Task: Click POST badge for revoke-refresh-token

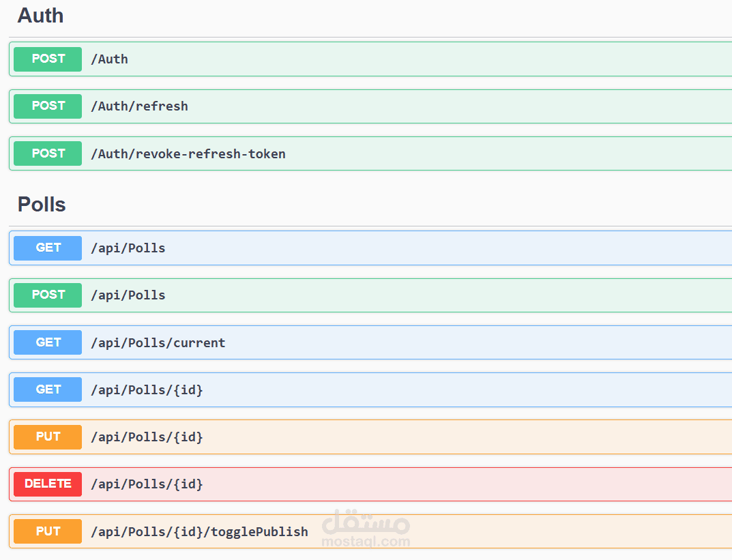Action: tap(48, 153)
